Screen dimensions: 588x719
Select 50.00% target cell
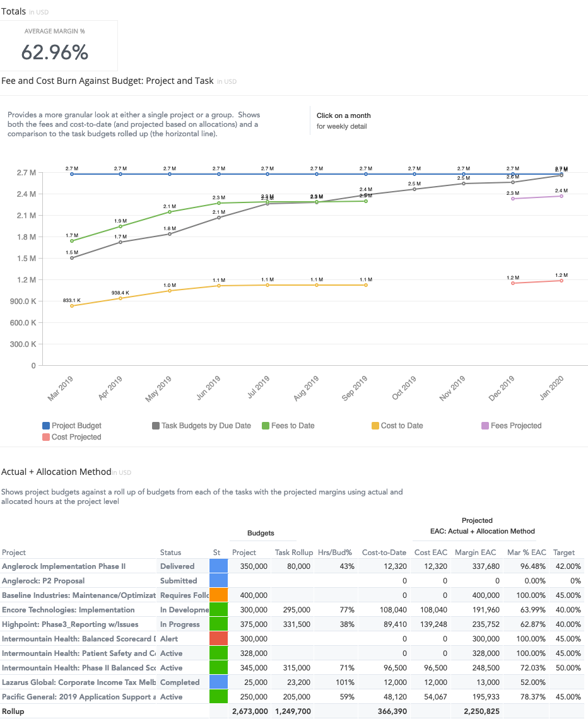click(x=568, y=668)
